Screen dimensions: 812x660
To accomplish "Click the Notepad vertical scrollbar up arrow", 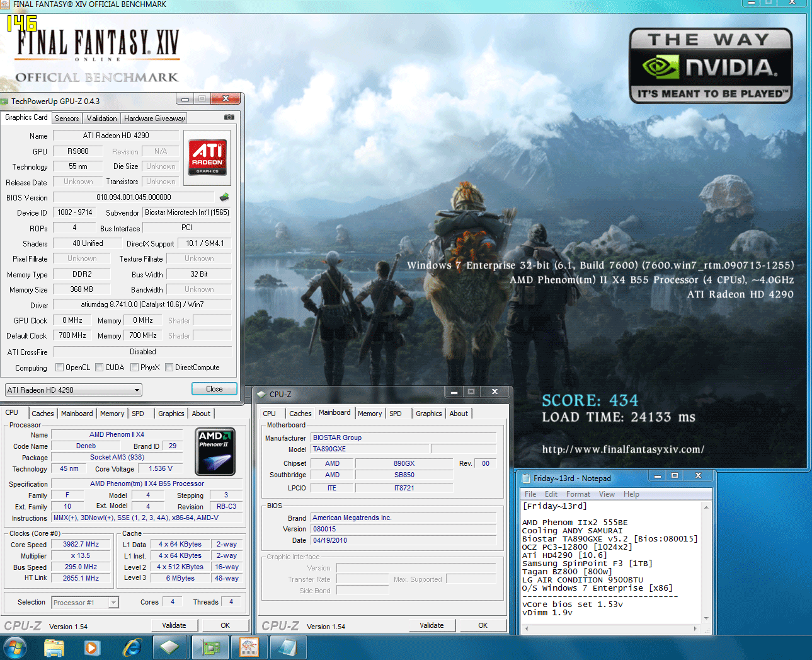I will coord(706,507).
